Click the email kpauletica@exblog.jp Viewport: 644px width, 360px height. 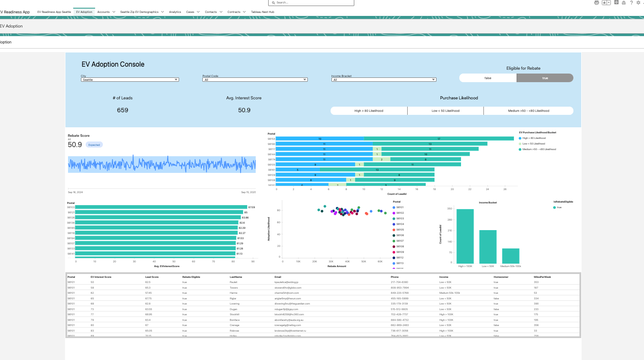point(286,282)
